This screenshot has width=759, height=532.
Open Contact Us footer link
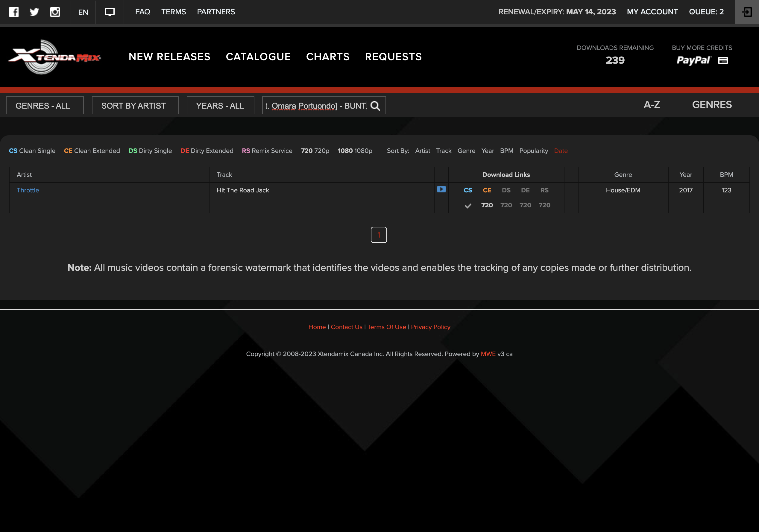347,327
